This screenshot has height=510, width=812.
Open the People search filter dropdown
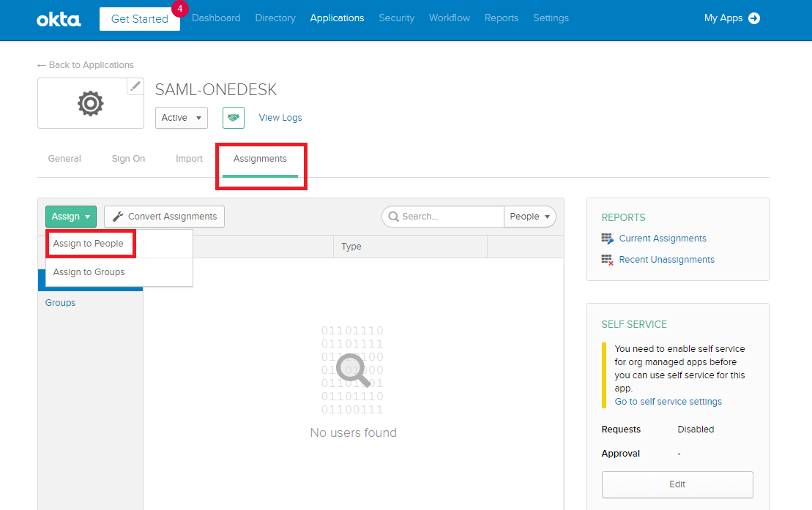530,217
